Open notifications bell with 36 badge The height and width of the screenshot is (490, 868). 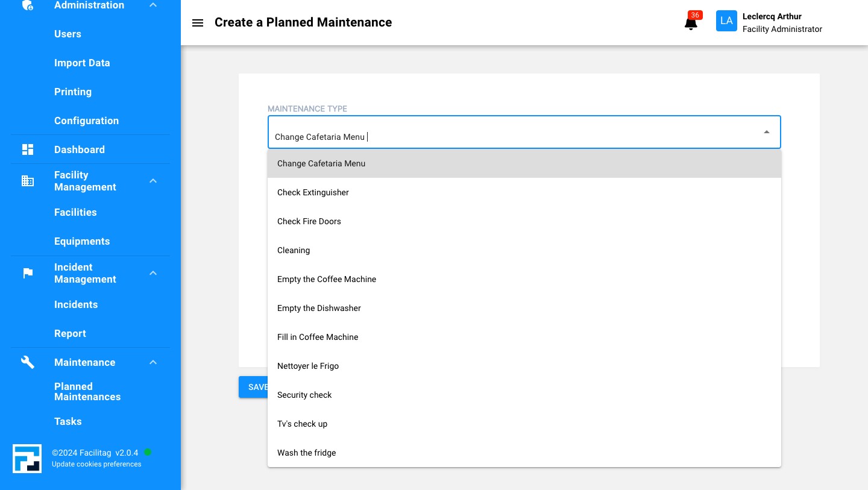(691, 24)
